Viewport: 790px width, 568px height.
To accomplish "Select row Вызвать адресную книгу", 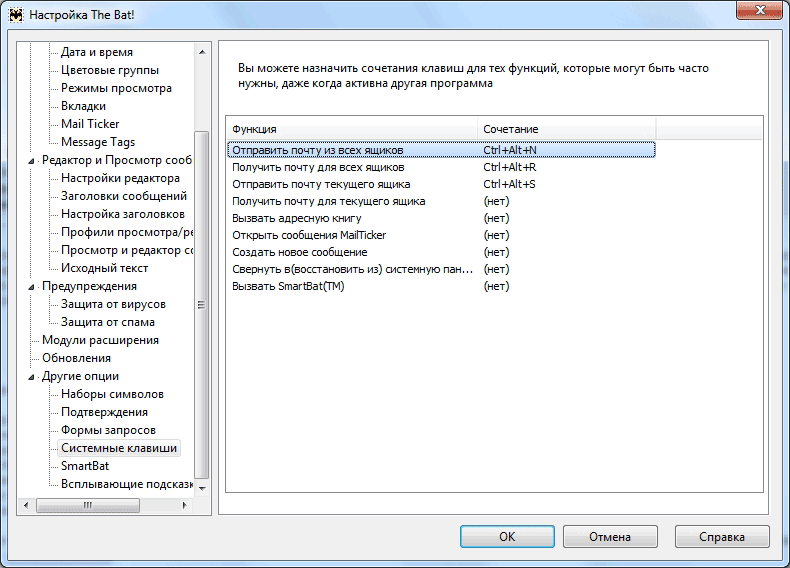I will pyautogui.click(x=441, y=218).
